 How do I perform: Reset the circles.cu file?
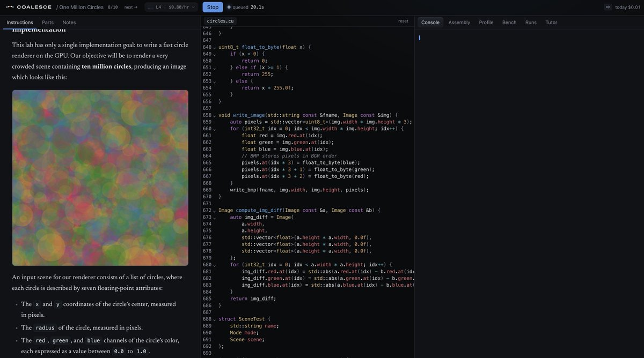403,21
